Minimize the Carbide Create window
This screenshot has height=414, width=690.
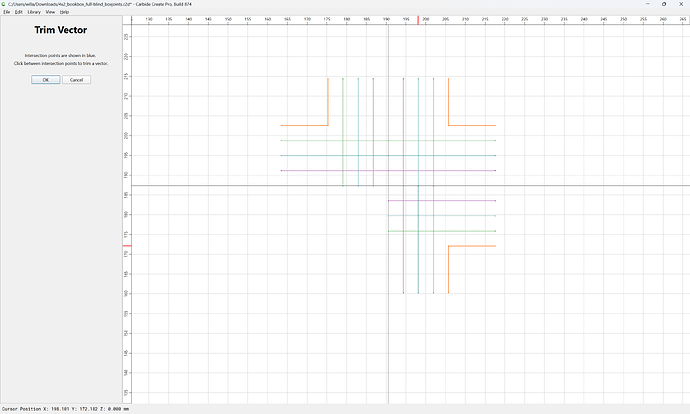tap(647, 4)
